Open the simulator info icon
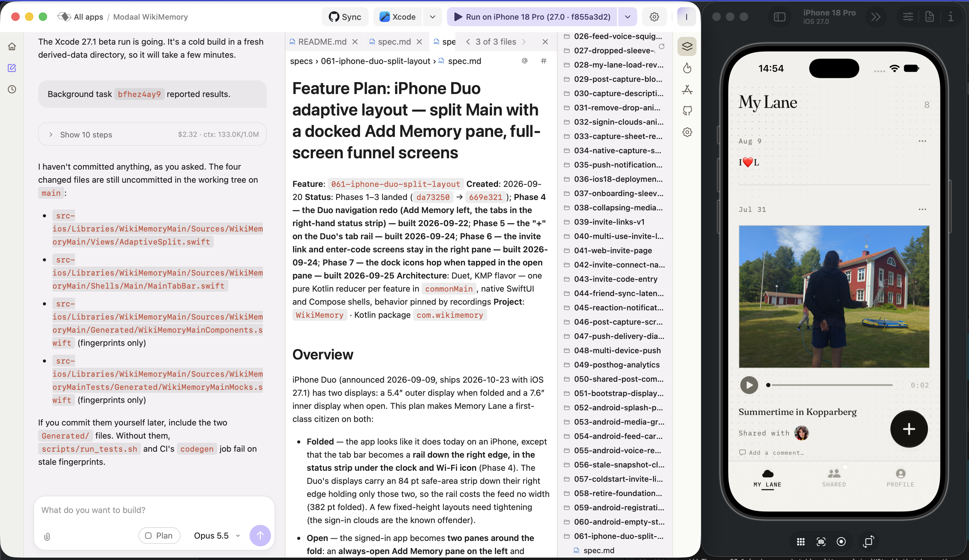 pos(950,17)
